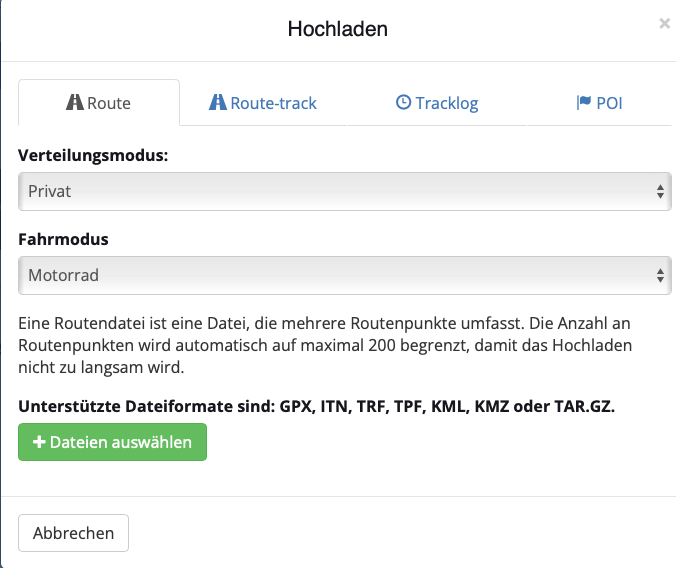Open the Route-track tab
This screenshot has width=676, height=568.
[273, 102]
